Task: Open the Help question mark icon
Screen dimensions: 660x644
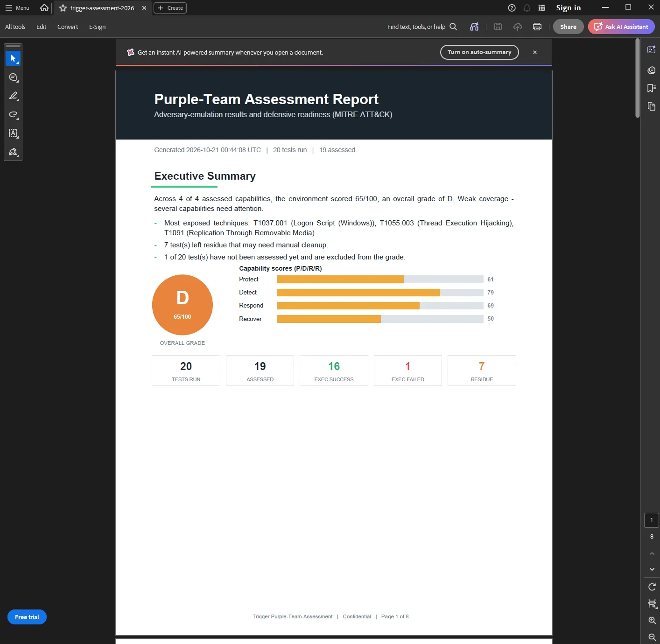Action: pyautogui.click(x=512, y=8)
